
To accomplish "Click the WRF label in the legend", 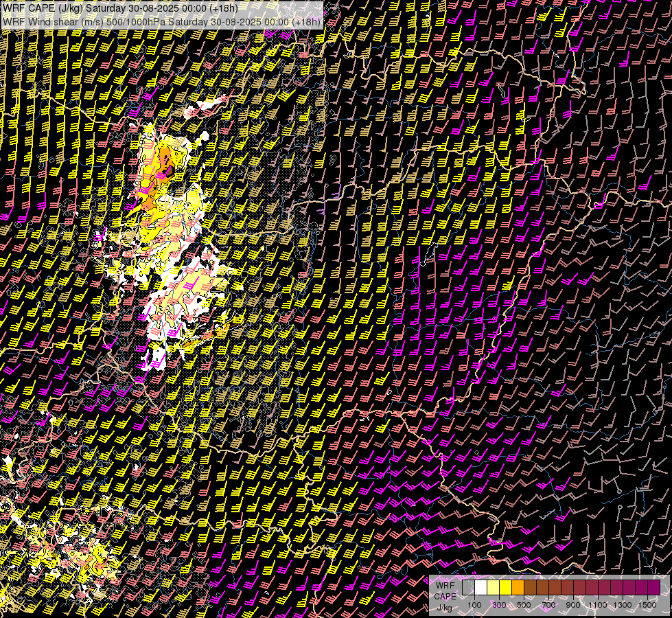I will pos(445,586).
